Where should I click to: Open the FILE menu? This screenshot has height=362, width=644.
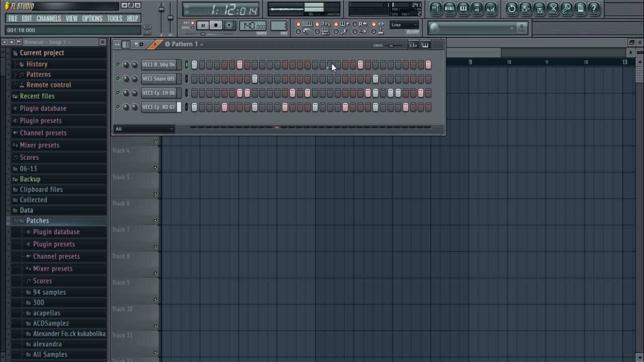[13, 19]
